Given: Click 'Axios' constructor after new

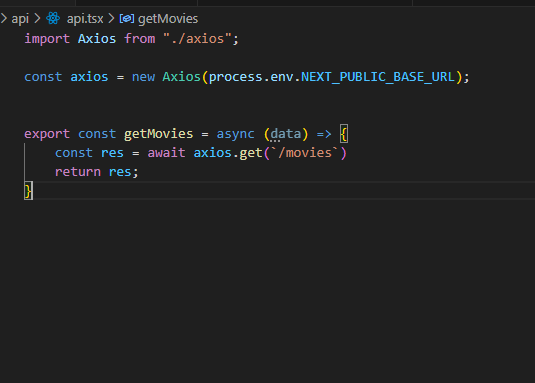Looking at the screenshot, I should pos(182,77).
